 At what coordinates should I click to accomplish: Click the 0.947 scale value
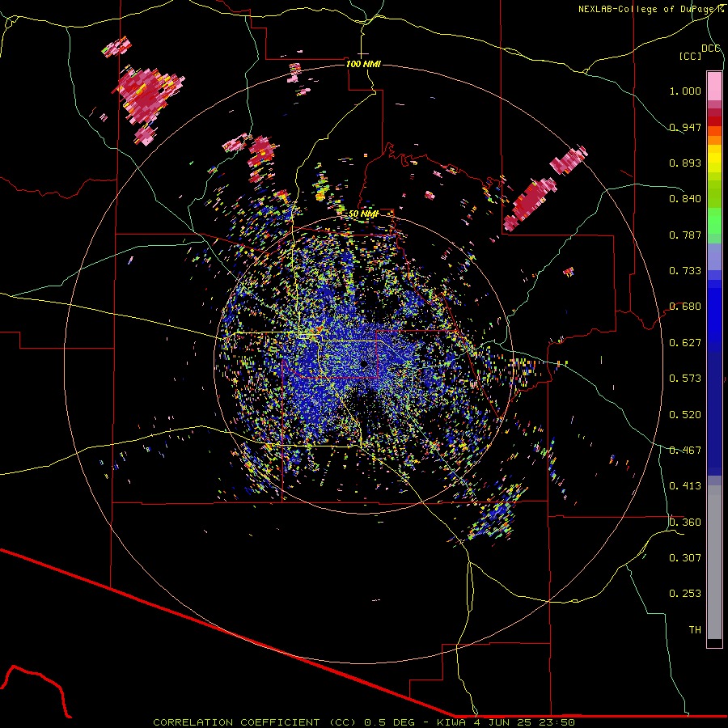point(685,127)
